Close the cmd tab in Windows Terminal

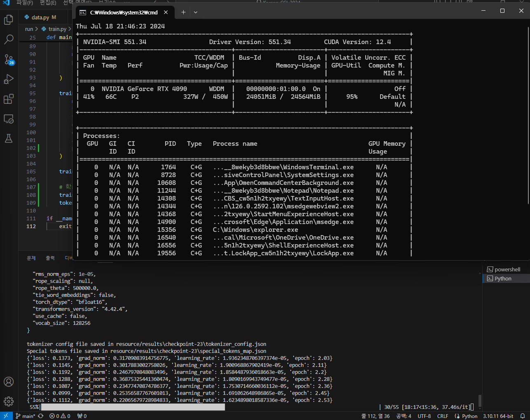tap(166, 12)
